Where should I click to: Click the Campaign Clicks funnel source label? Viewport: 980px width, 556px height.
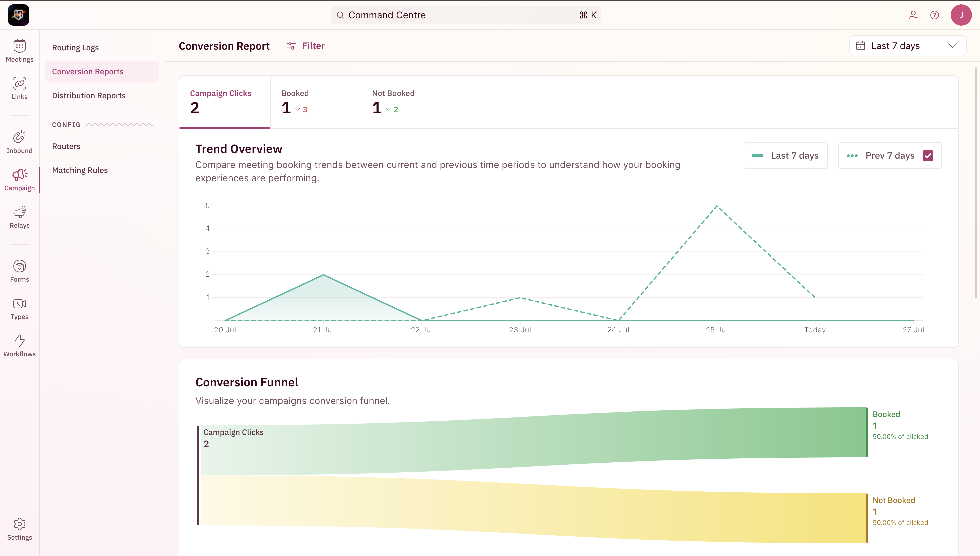pos(233,432)
